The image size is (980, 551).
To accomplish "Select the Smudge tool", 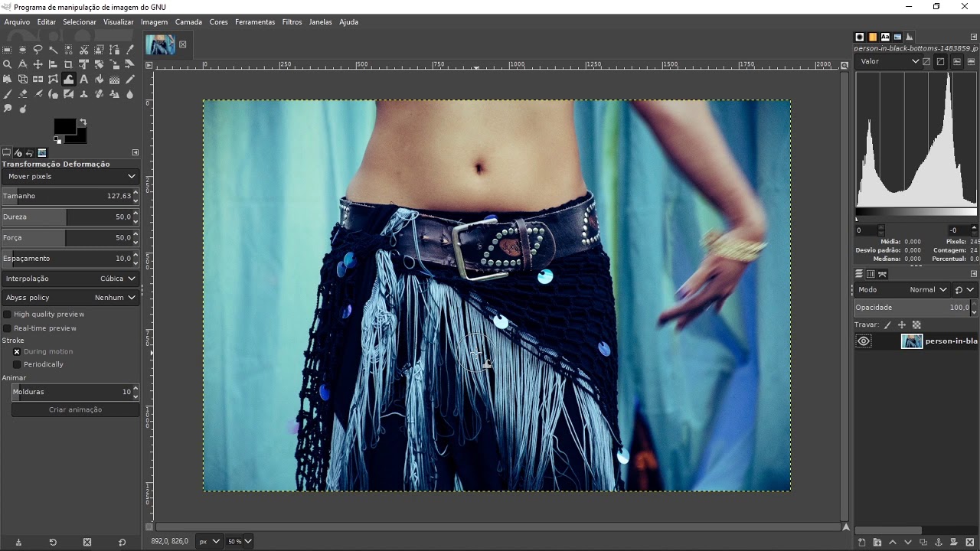I will (7, 109).
